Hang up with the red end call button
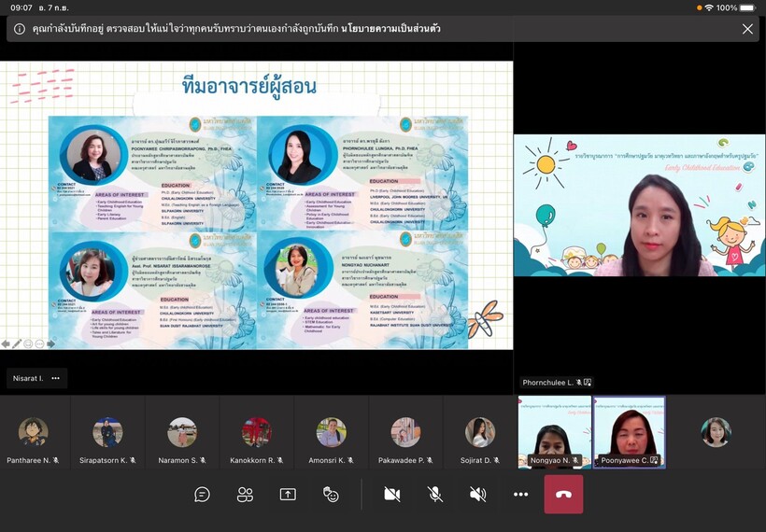The height and width of the screenshot is (532, 766). 563,495
